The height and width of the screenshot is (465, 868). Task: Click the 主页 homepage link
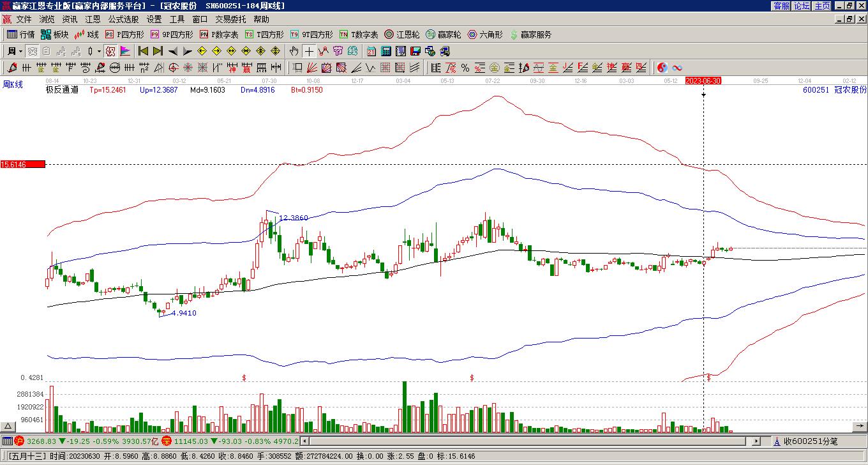point(822,6)
